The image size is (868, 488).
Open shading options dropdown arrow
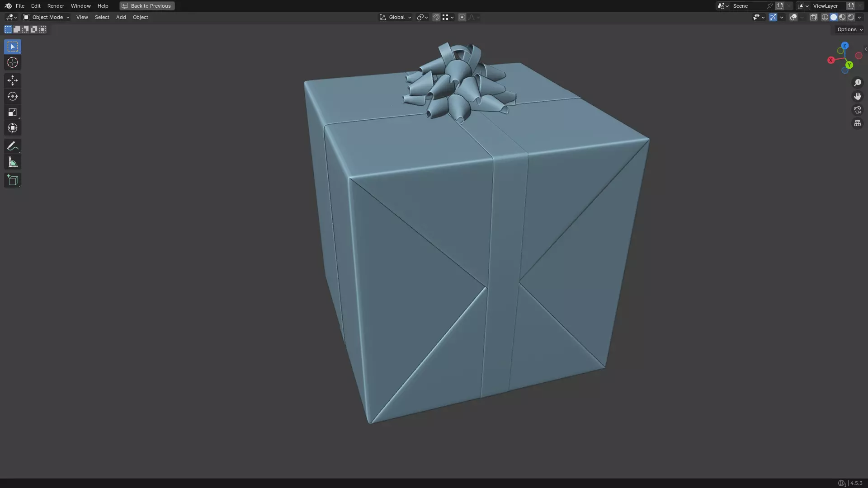pyautogui.click(x=859, y=17)
